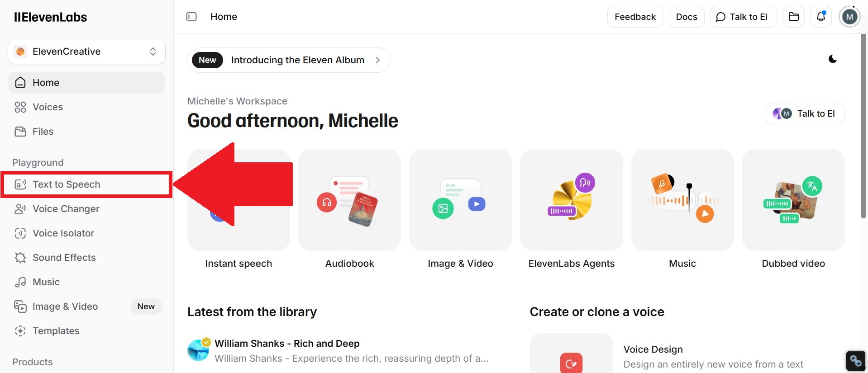Click Talk to El in top bar
Screen dimensions: 868x373
[743, 17]
